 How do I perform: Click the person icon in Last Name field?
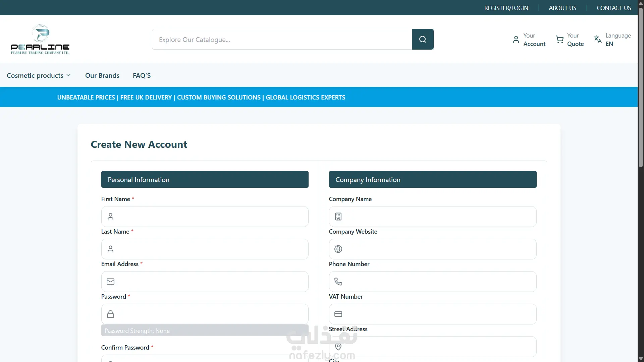pyautogui.click(x=110, y=249)
